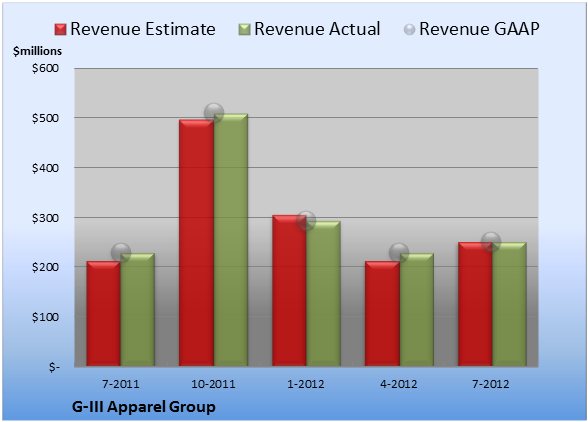Click the '1-2012' x-axis label
Image resolution: width=588 pixels, height=422 pixels.
coord(306,384)
